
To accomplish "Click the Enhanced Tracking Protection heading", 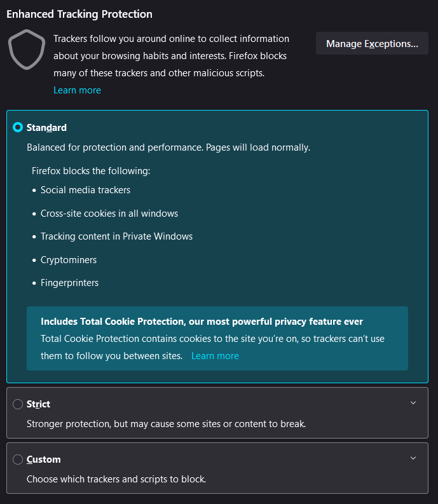I will click(x=79, y=14).
